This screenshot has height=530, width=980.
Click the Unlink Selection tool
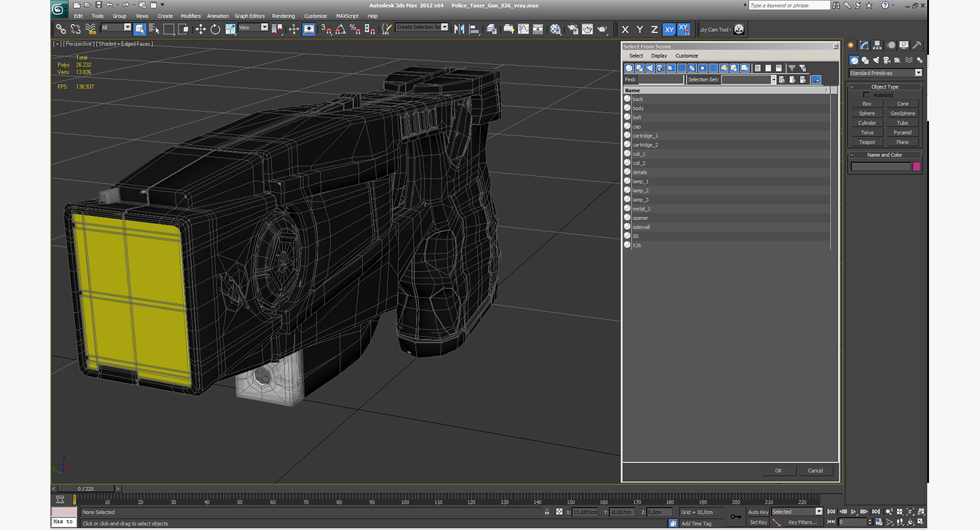point(75,29)
